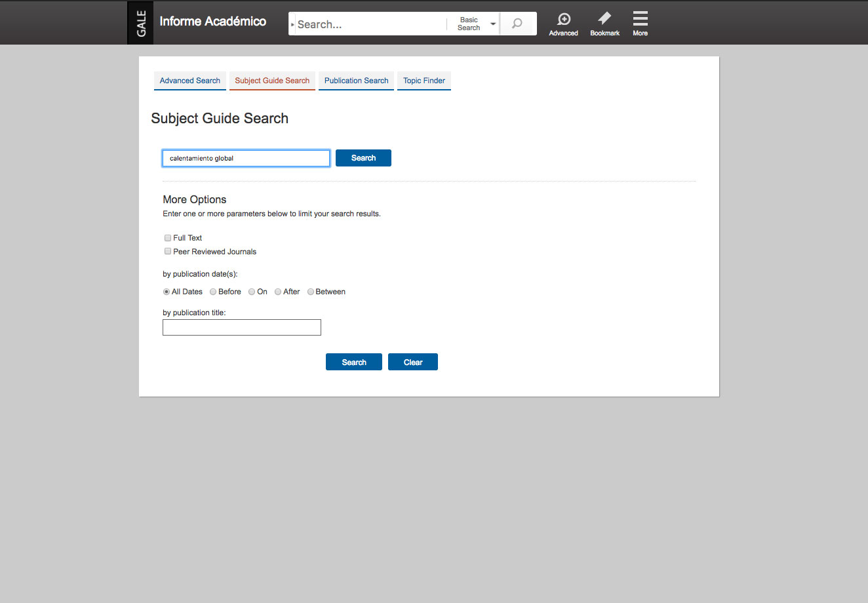The image size is (868, 603).
Task: Switch to the Advanced Search tab
Action: pos(190,81)
